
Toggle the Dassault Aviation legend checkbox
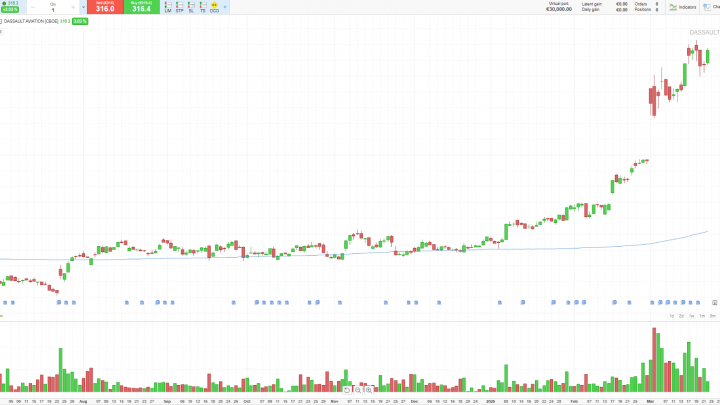1,21
